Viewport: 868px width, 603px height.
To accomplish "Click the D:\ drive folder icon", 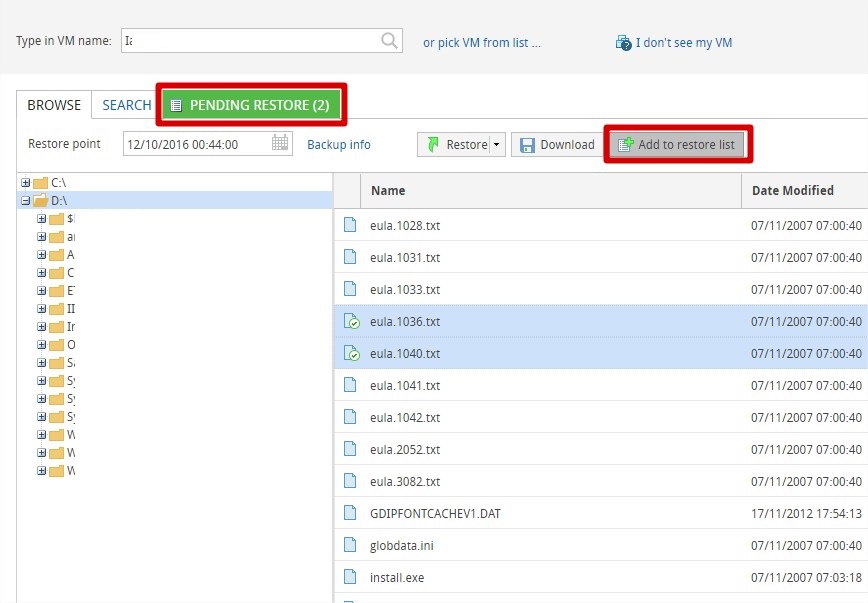I will pos(40,201).
